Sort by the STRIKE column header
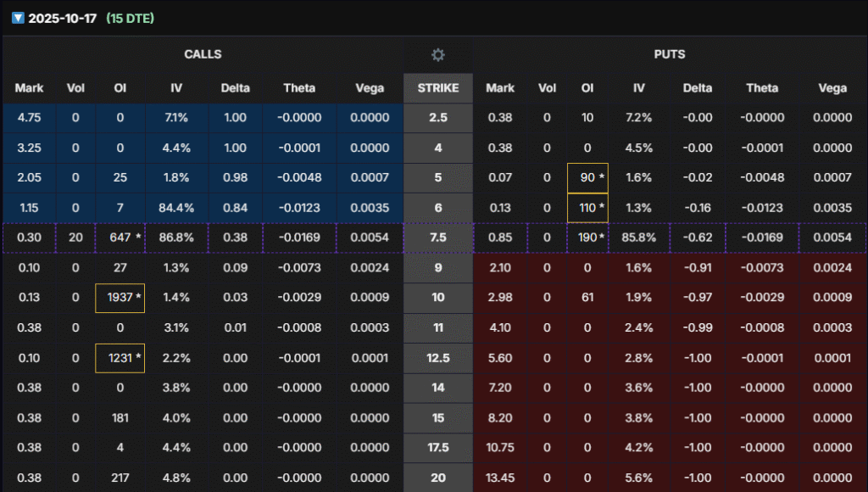The image size is (868, 492). [437, 87]
